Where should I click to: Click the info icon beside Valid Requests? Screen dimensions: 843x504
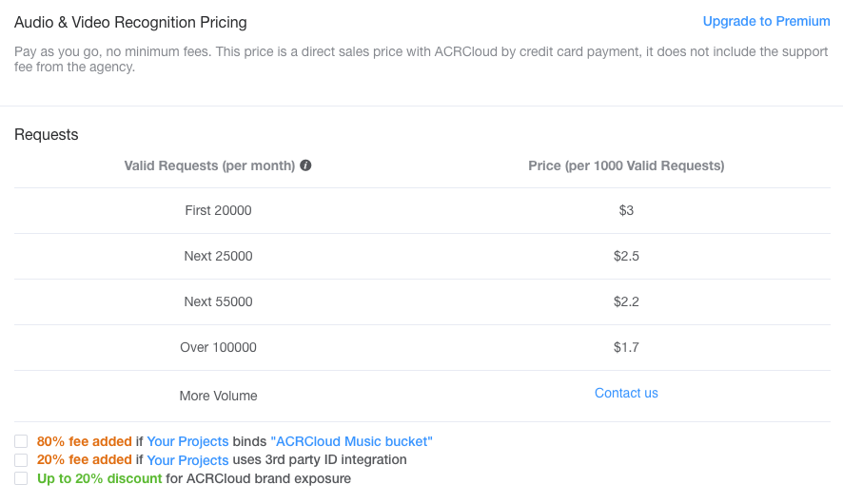(305, 165)
